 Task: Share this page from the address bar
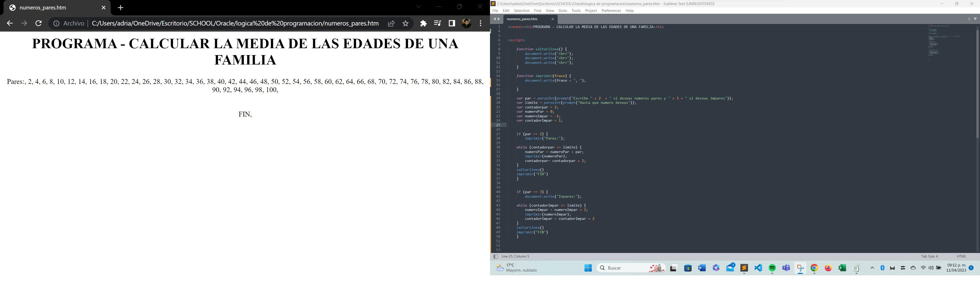click(x=391, y=23)
